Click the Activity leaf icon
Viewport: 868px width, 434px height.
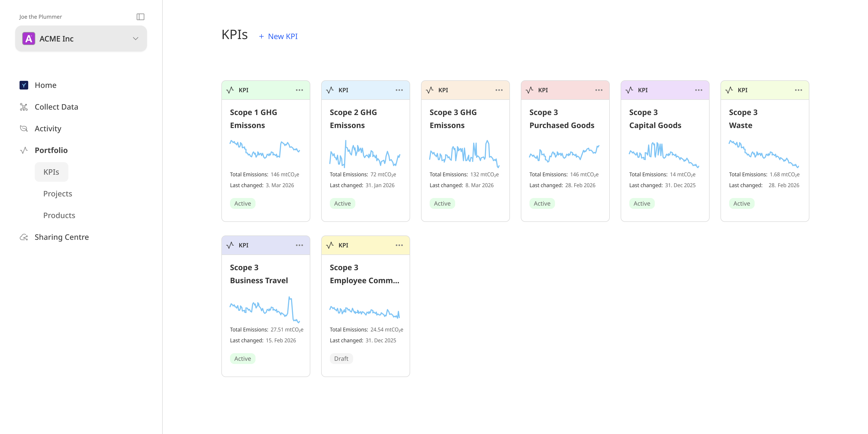[x=24, y=128]
